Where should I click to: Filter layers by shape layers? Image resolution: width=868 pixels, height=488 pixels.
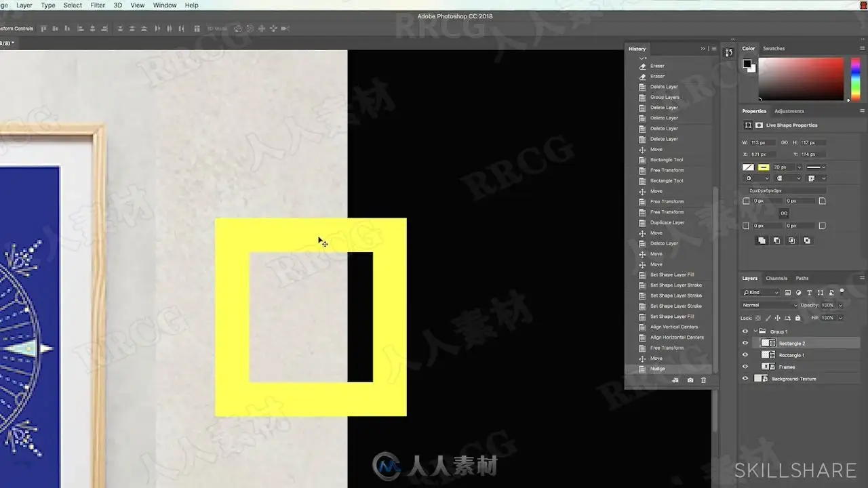point(821,293)
